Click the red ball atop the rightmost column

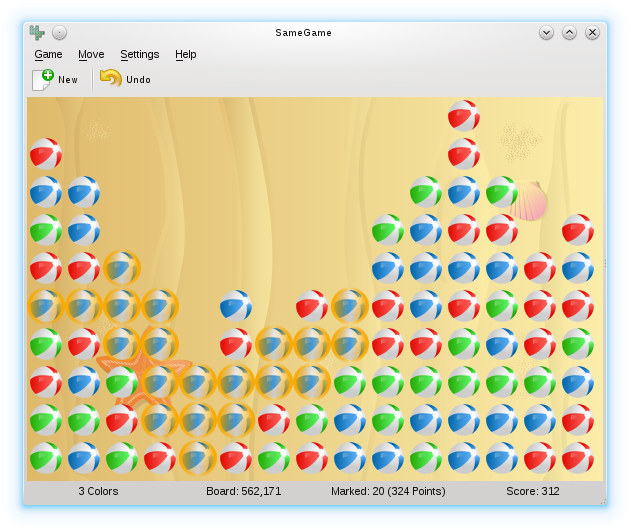click(577, 229)
